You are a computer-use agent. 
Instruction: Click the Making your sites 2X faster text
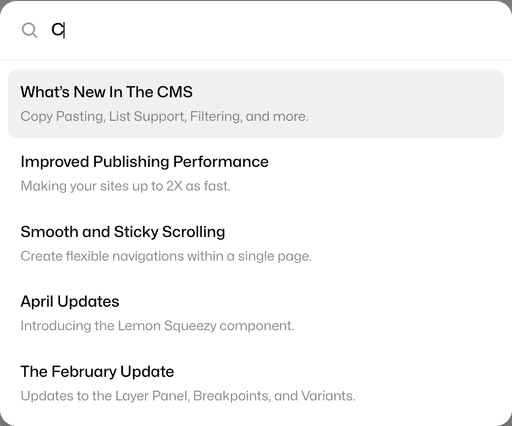tap(125, 186)
